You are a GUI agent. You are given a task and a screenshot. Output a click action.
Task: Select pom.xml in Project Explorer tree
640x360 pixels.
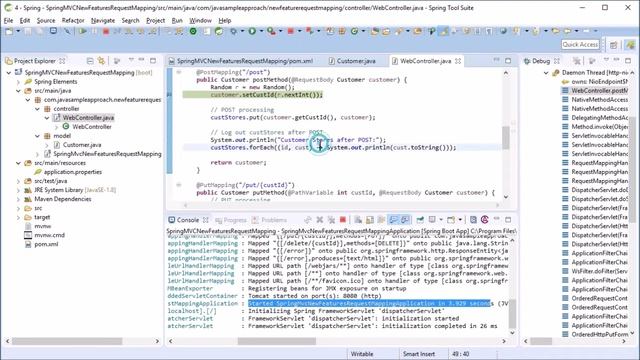(46, 244)
